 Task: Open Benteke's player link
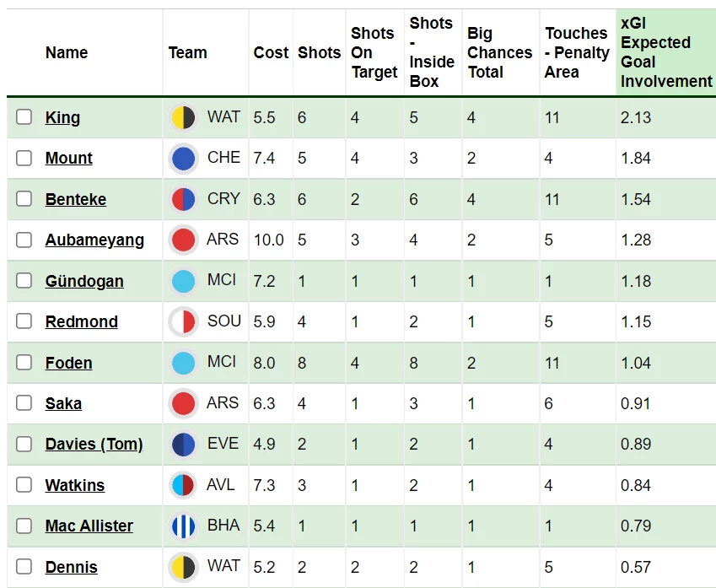coord(76,199)
